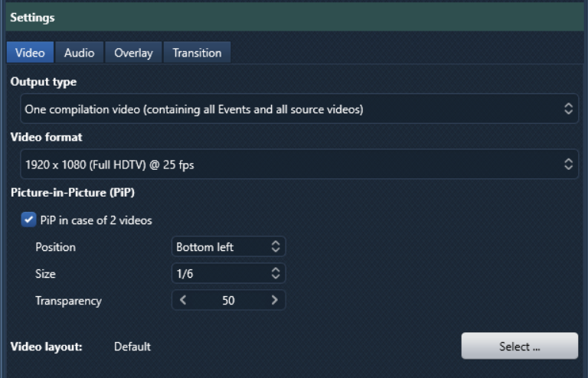Image resolution: width=588 pixels, height=378 pixels.
Task: Click the Picture-in-Picture (PiP) heading
Action: click(x=73, y=193)
